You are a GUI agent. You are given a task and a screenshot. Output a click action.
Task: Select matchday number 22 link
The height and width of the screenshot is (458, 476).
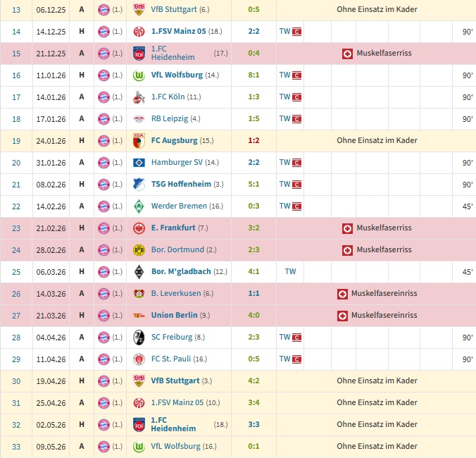click(x=16, y=206)
